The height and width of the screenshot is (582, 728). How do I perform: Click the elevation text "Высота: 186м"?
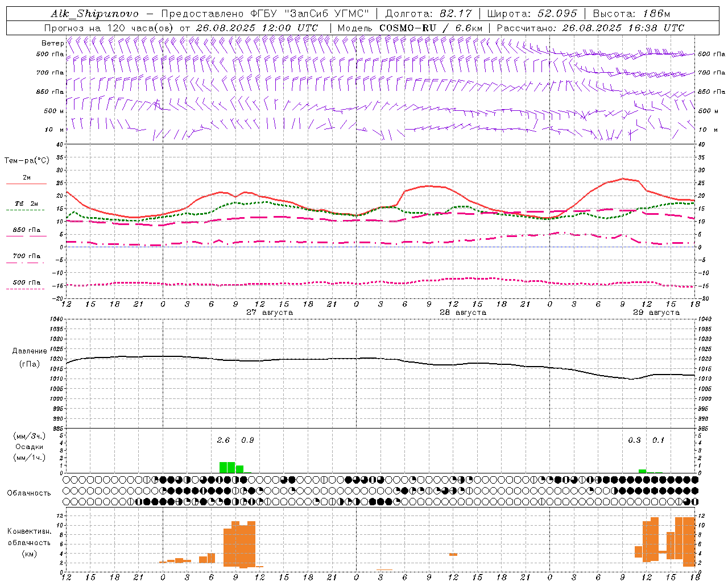tap(631, 14)
